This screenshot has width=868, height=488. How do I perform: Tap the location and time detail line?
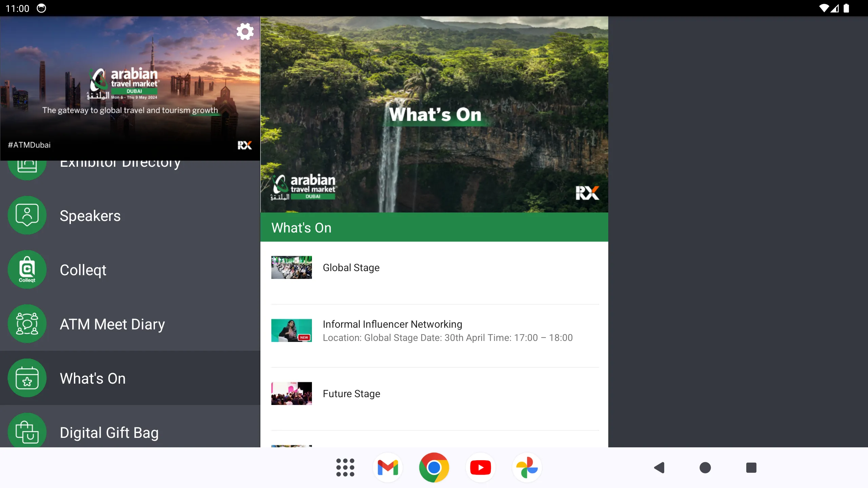pyautogui.click(x=448, y=338)
